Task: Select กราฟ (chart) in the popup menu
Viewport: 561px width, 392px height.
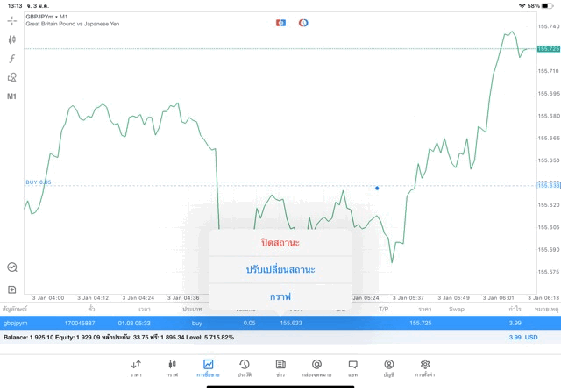Action: [280, 296]
